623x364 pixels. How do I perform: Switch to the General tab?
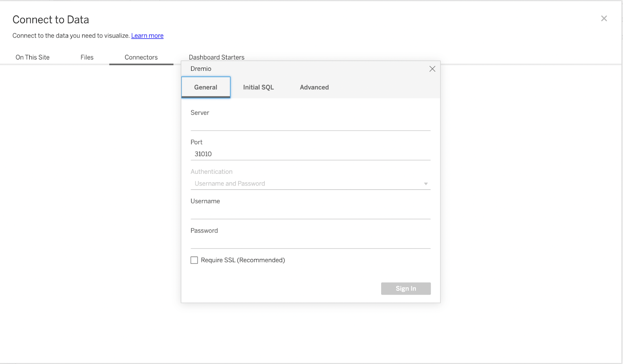[206, 87]
